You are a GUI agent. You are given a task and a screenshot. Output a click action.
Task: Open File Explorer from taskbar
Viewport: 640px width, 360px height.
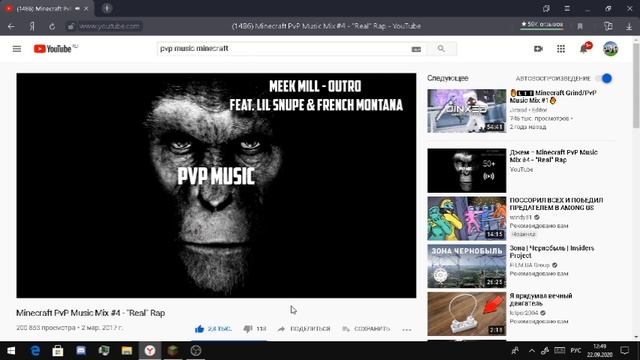(127, 351)
